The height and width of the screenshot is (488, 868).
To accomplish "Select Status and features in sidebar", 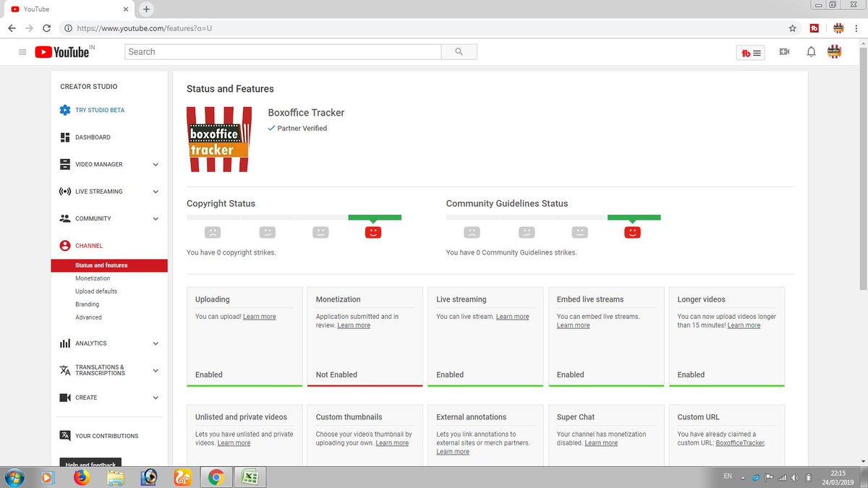I will [x=109, y=265].
